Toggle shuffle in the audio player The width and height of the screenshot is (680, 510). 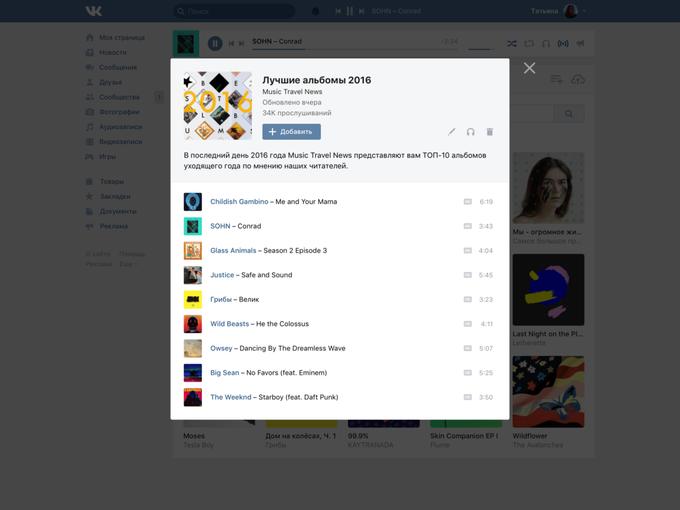point(512,43)
